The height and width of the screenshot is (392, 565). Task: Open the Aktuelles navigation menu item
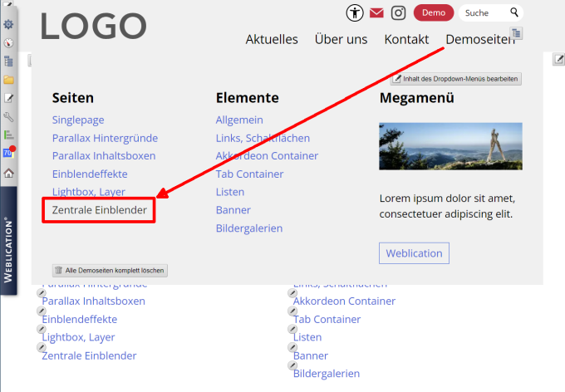(272, 40)
